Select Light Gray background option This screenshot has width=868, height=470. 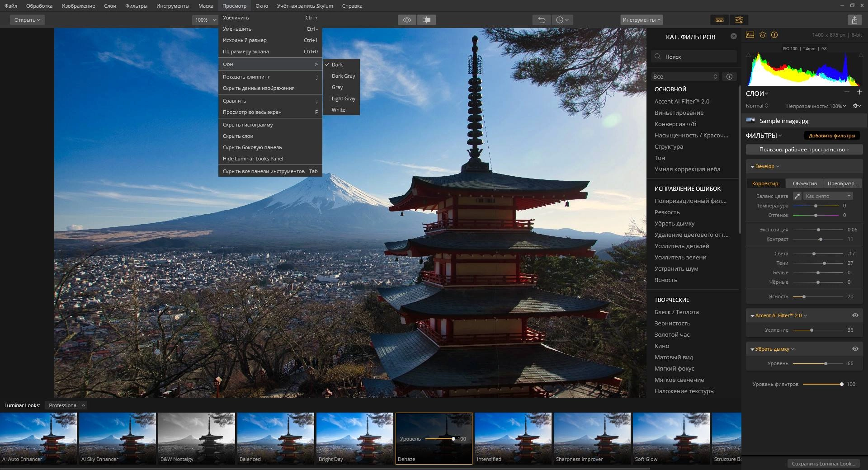point(341,99)
